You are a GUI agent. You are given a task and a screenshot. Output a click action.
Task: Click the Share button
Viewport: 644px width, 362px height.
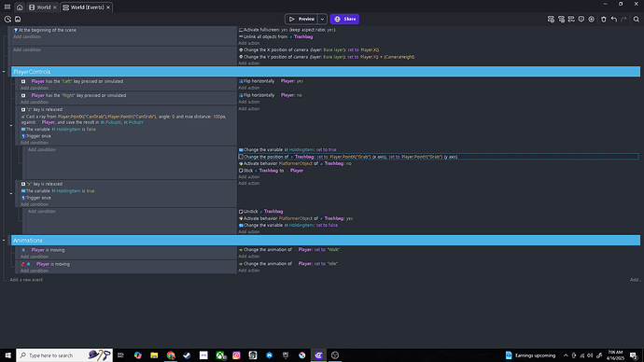click(x=344, y=19)
